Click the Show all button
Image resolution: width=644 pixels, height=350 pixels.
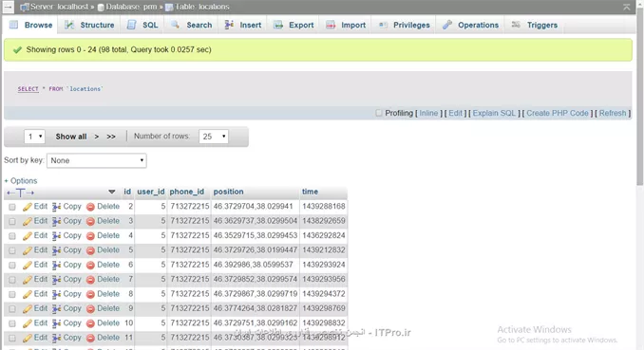(71, 137)
